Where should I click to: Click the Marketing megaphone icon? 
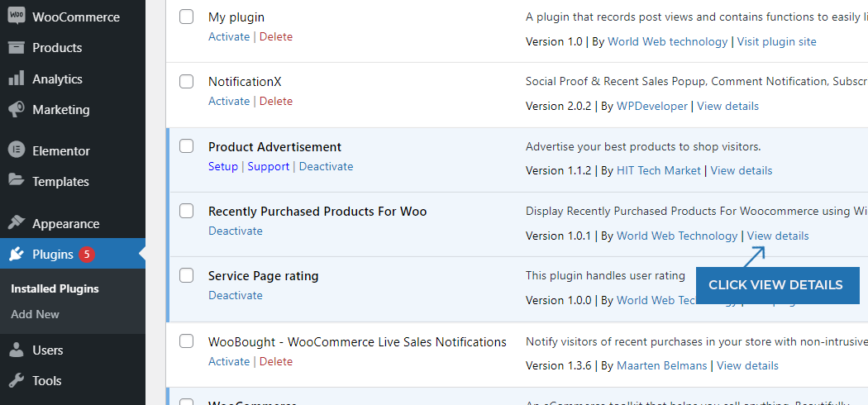[x=16, y=110]
